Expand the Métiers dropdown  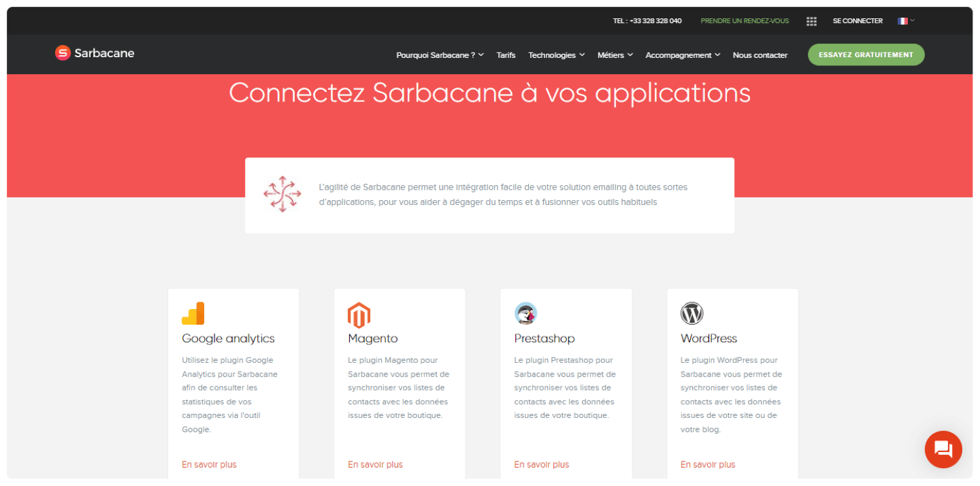(615, 55)
